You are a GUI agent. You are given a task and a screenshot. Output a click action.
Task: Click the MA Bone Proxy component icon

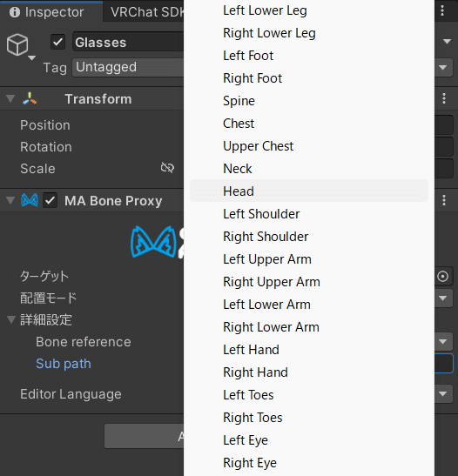(x=30, y=200)
